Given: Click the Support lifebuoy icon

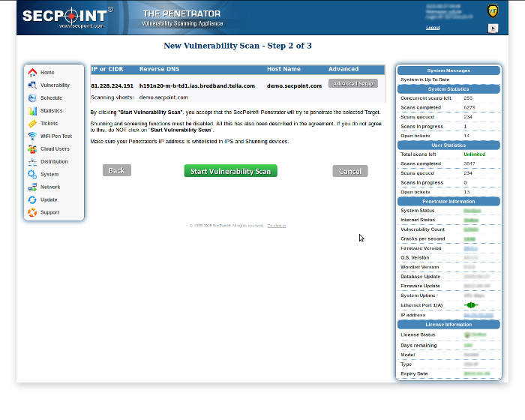Looking at the screenshot, I should [x=32, y=212].
